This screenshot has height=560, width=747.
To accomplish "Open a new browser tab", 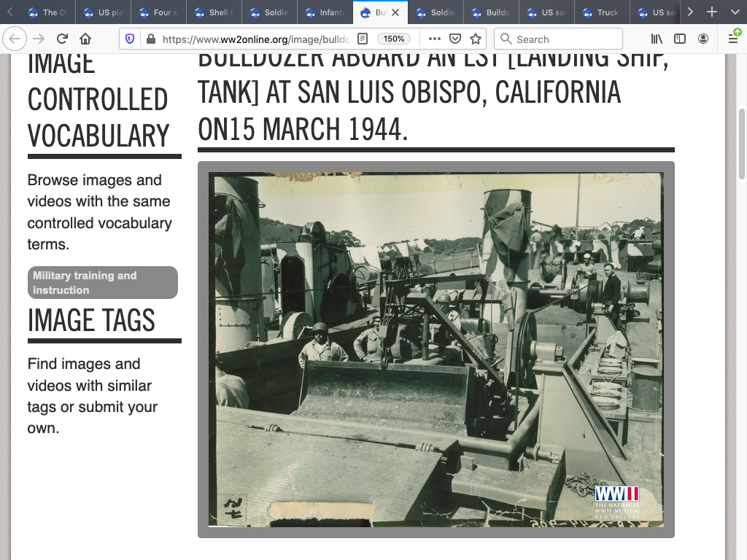I will [x=712, y=12].
